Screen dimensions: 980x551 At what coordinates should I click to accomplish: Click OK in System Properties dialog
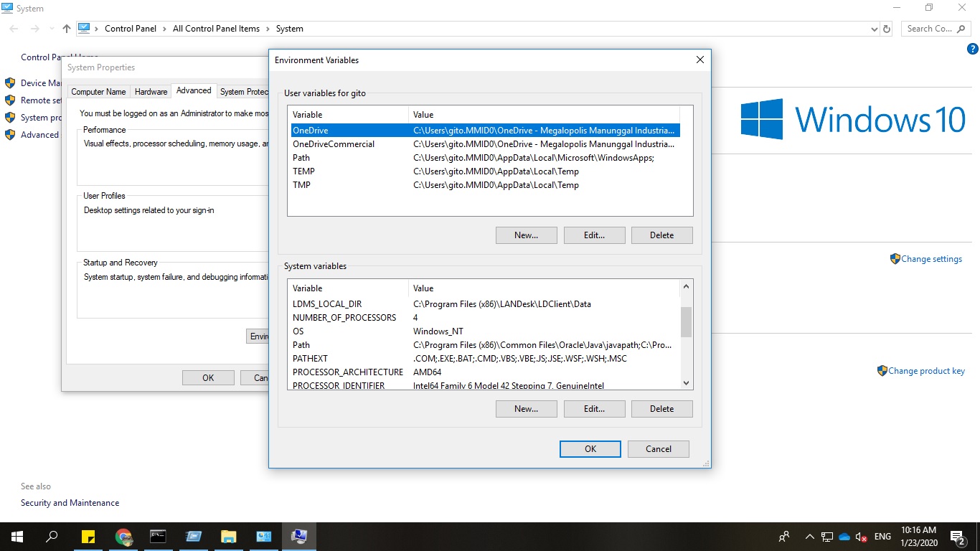coord(208,378)
